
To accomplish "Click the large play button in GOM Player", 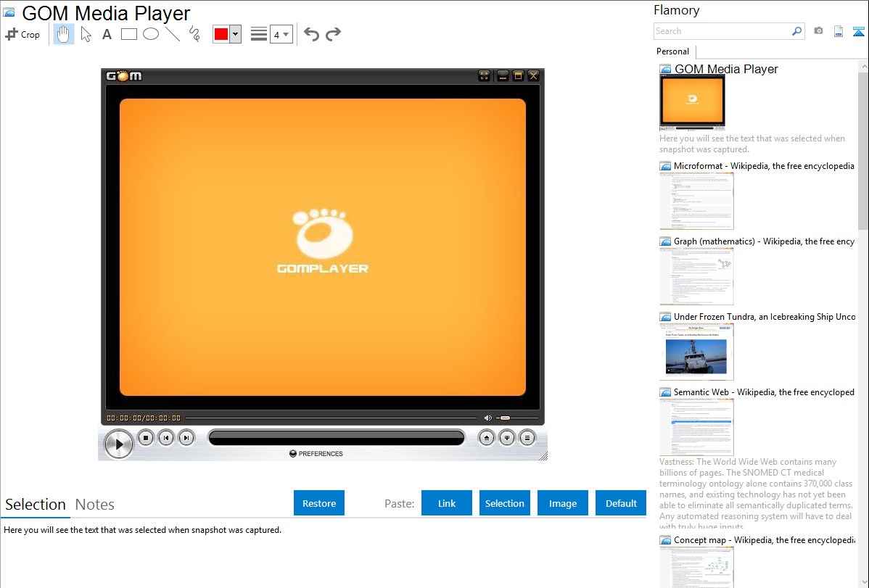I will pos(119,444).
